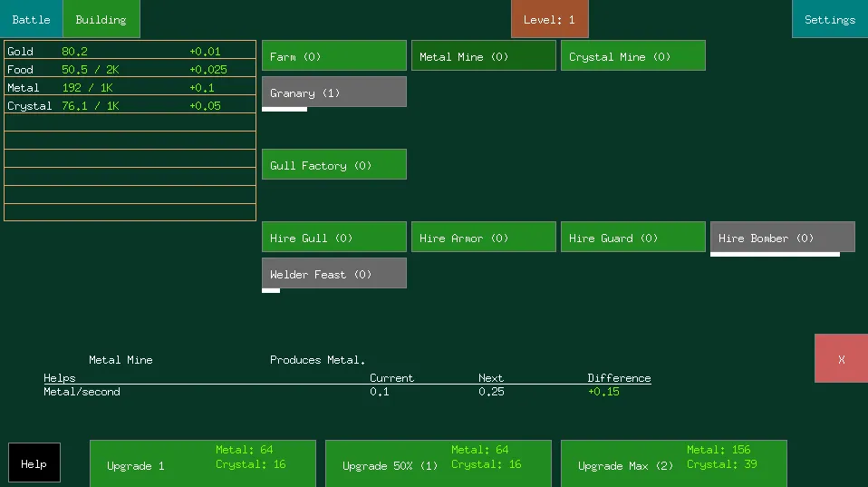Click Hire Guard
The height and width of the screenshot is (487, 868).
(632, 238)
